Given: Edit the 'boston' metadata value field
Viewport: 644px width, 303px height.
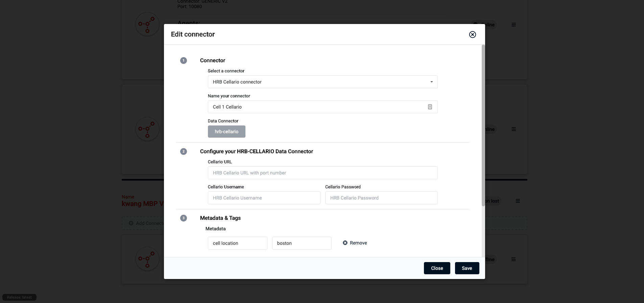Looking at the screenshot, I should [x=302, y=243].
